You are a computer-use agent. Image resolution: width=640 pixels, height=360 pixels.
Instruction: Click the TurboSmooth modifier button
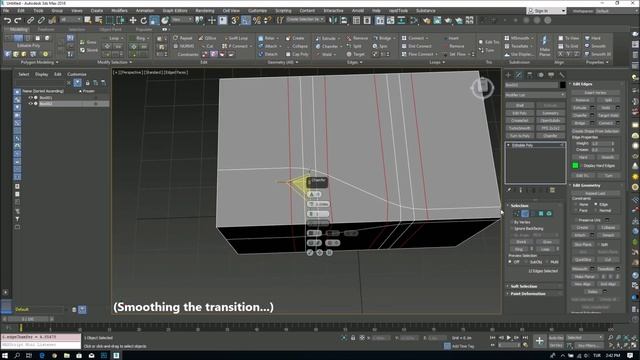pos(520,128)
